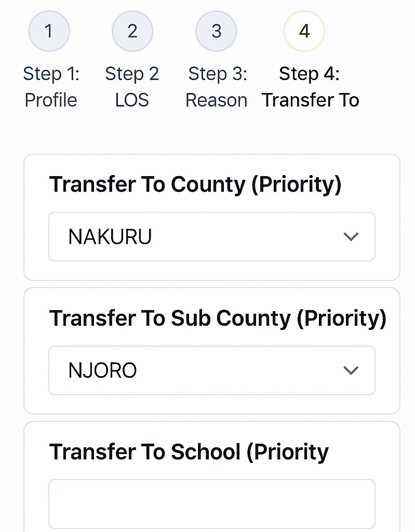Screen dimensions: 415x532
Task: Go to Step 2 LOS label
Action: click(x=132, y=87)
